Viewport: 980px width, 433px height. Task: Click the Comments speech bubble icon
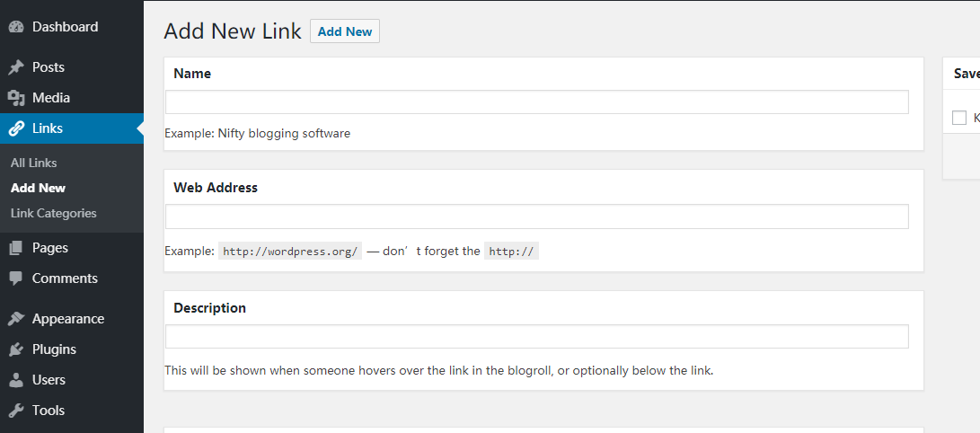(x=16, y=278)
